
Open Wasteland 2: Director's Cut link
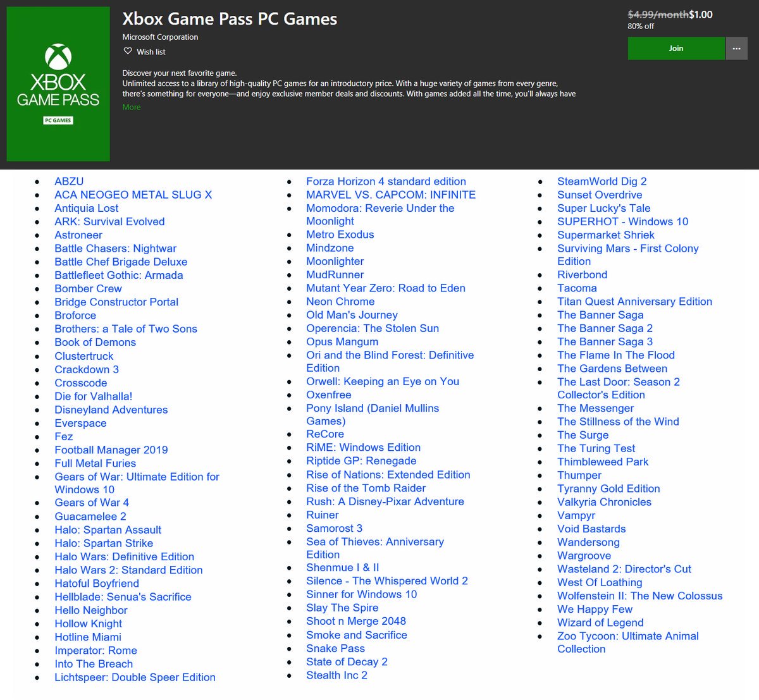tap(624, 569)
